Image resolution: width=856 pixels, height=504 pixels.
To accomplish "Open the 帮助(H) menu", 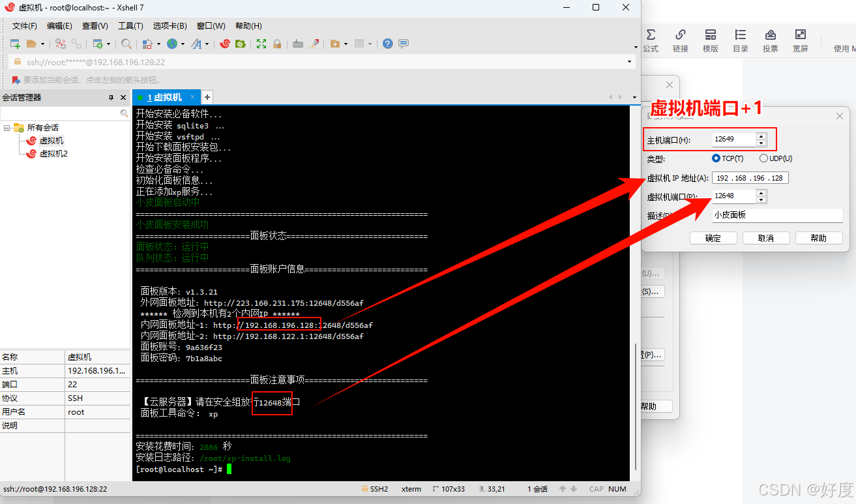I will tap(248, 26).
